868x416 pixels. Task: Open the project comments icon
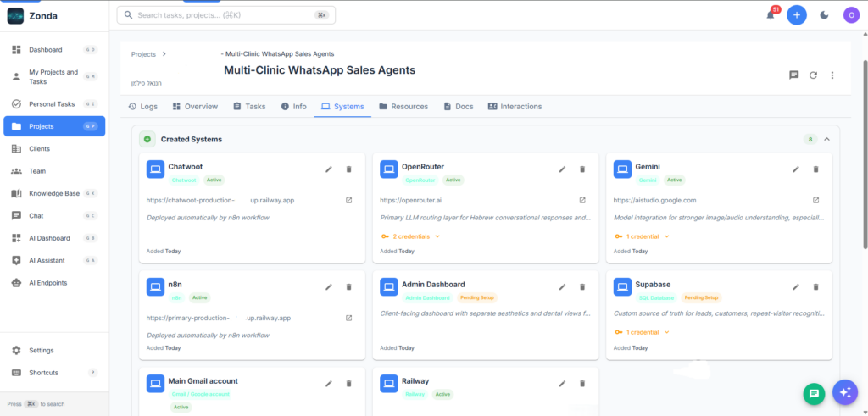(x=793, y=75)
